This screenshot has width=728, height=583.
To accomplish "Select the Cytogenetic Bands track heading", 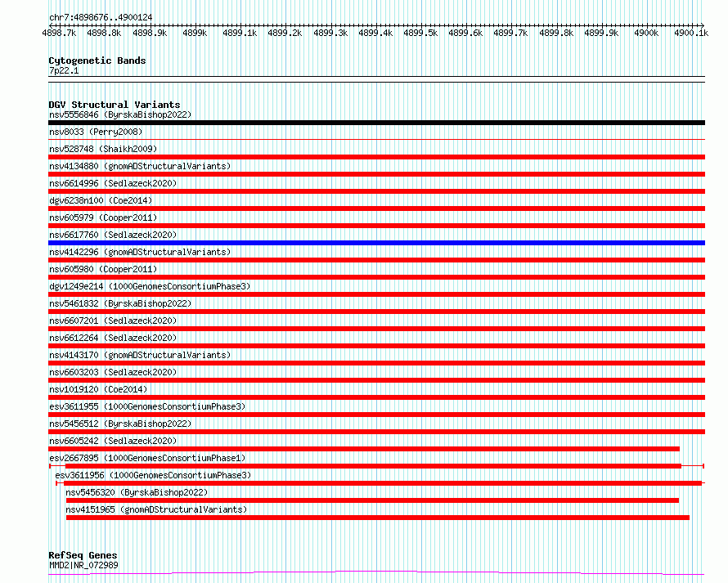I will pos(97,61).
